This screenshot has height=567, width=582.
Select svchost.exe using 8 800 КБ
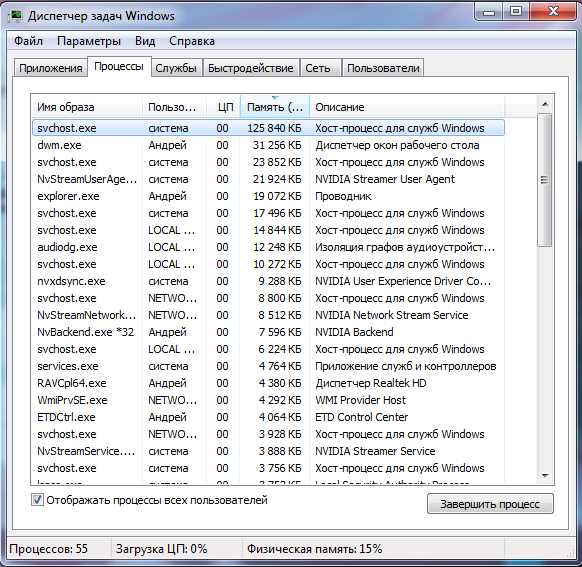(268, 298)
